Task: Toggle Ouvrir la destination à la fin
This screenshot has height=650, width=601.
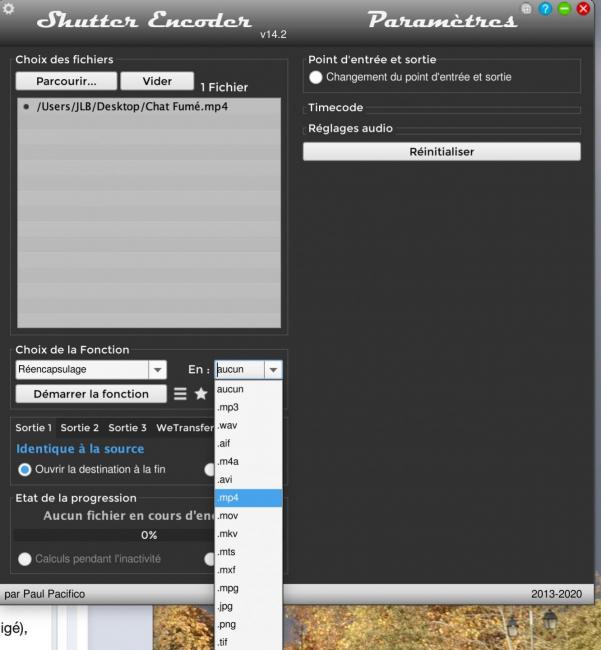Action: point(24,469)
